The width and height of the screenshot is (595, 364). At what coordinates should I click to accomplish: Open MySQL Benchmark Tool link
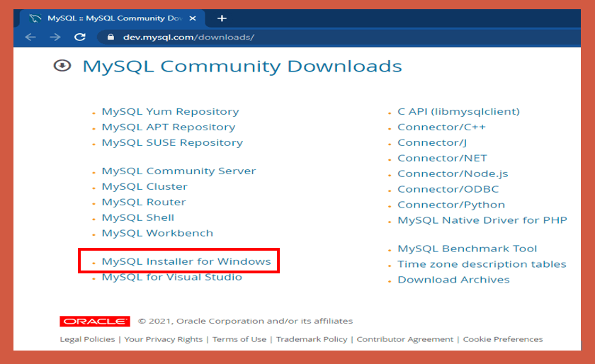(467, 249)
